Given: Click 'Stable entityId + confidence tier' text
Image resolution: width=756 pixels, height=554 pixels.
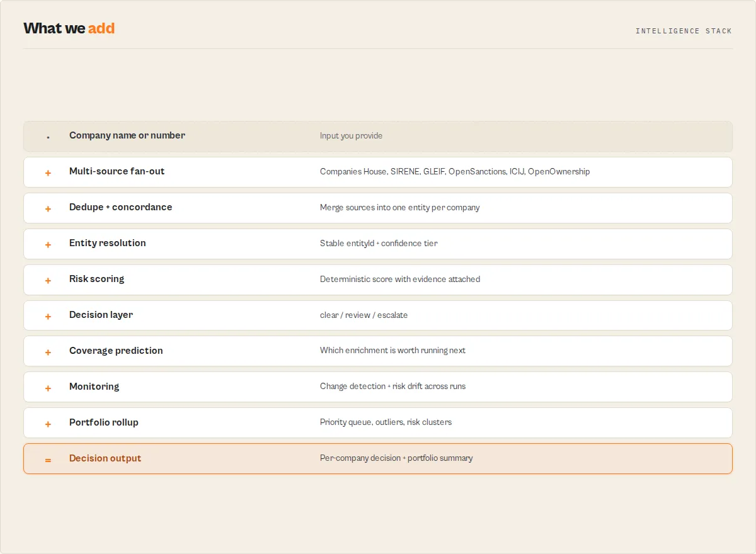Looking at the screenshot, I should click(379, 244).
